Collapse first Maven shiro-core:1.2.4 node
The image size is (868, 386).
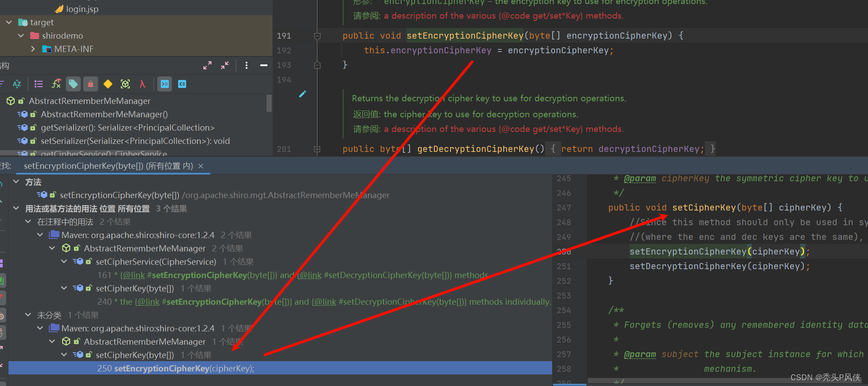click(x=40, y=235)
